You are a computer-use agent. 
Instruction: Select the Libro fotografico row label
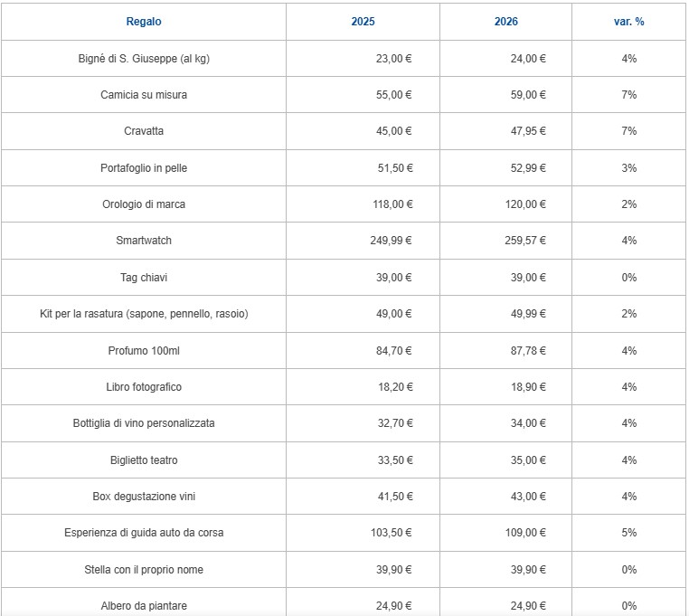coord(144,387)
